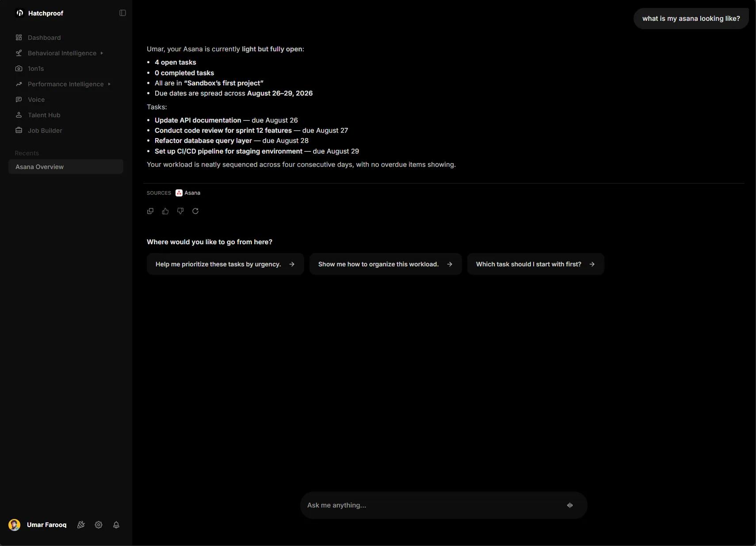The width and height of the screenshot is (756, 546).
Task: Click the "0 completed tasks" bullet
Action: click(184, 73)
